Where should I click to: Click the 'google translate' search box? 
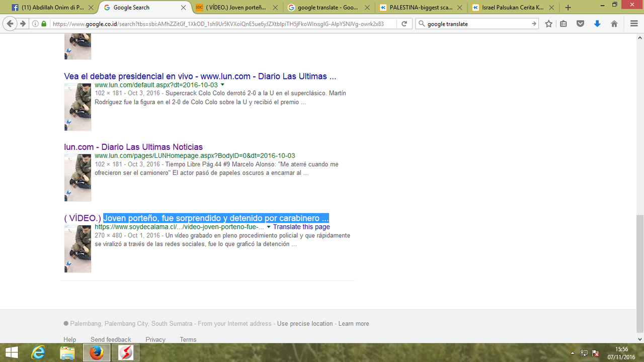point(478,24)
